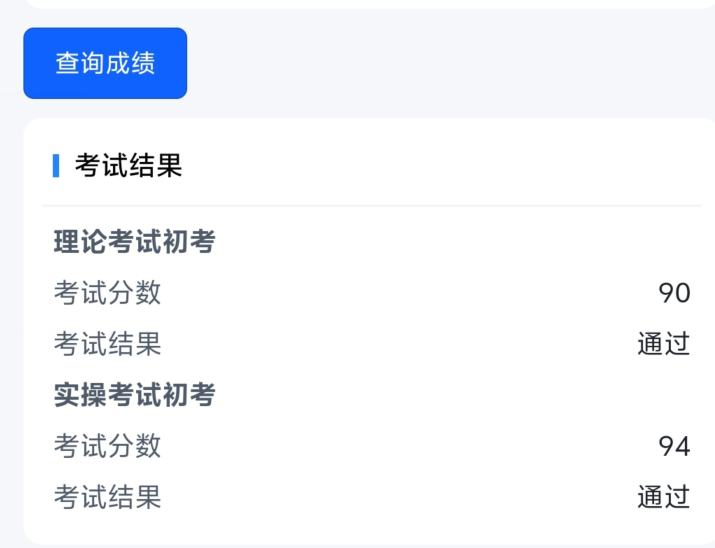715x548 pixels.
Task: Click 考试分数 label under 理论考试初考
Action: point(107,293)
